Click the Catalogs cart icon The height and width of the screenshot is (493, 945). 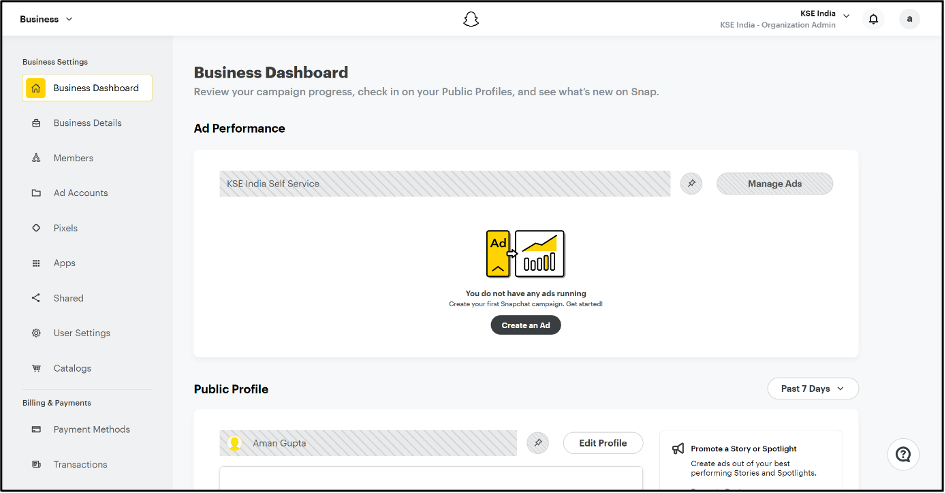pyautogui.click(x=36, y=368)
